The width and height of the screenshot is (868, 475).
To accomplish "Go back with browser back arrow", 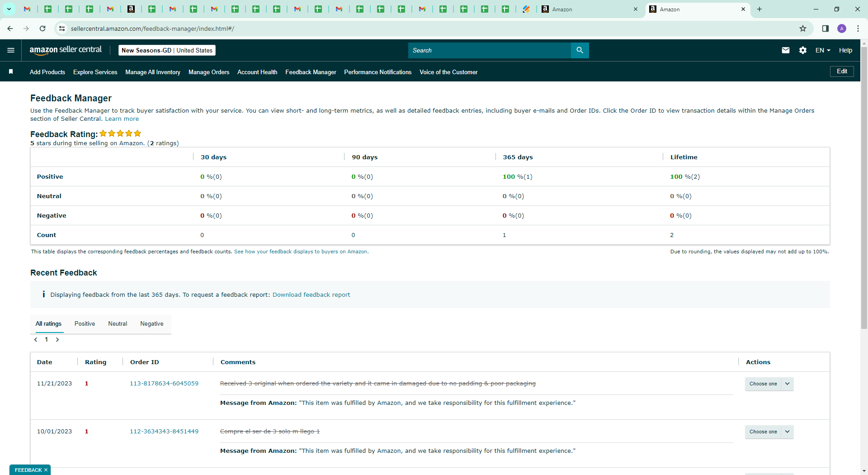I will [x=10, y=28].
